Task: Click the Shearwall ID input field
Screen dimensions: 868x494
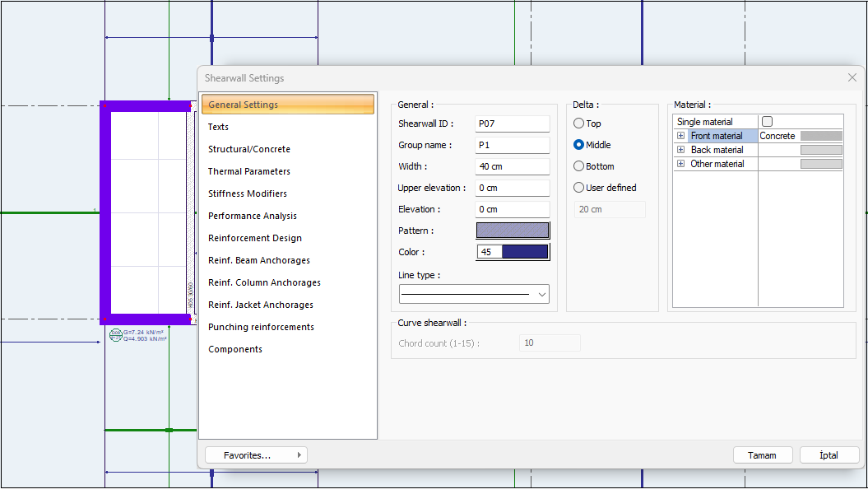Action: click(x=512, y=123)
